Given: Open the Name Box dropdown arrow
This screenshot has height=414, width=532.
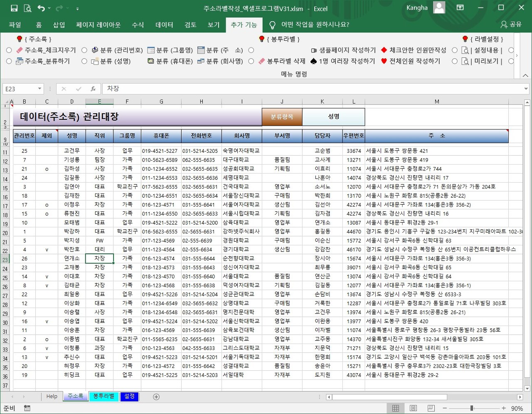Looking at the screenshot, I should pyautogui.click(x=39, y=89).
